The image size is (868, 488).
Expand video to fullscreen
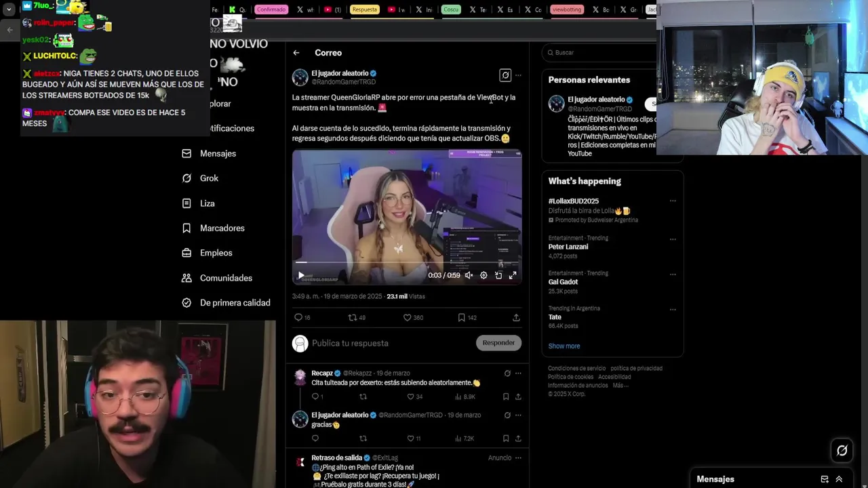[x=513, y=275]
